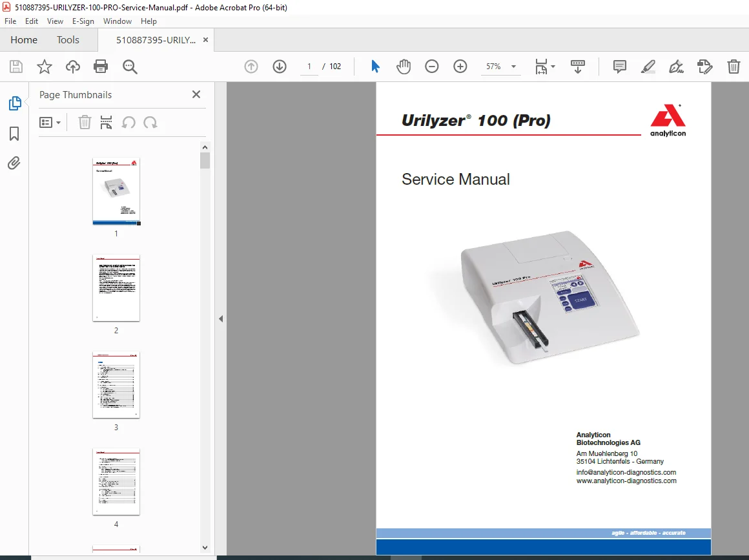Screen dimensions: 749x560
Task: Select the Highlight text pen tool
Action: (648, 67)
